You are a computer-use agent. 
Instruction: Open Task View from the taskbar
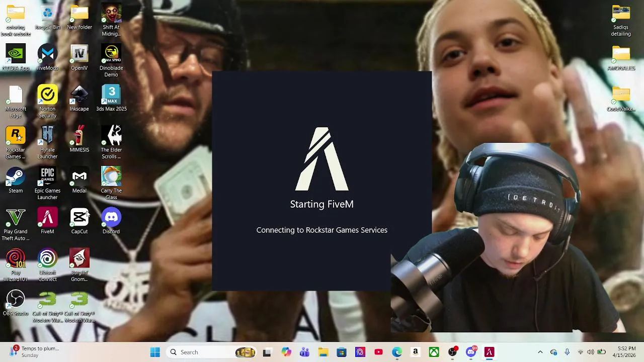tap(267, 352)
